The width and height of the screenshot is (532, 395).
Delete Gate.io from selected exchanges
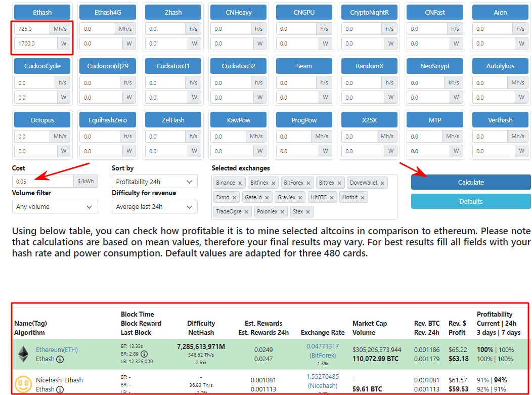(x=267, y=197)
